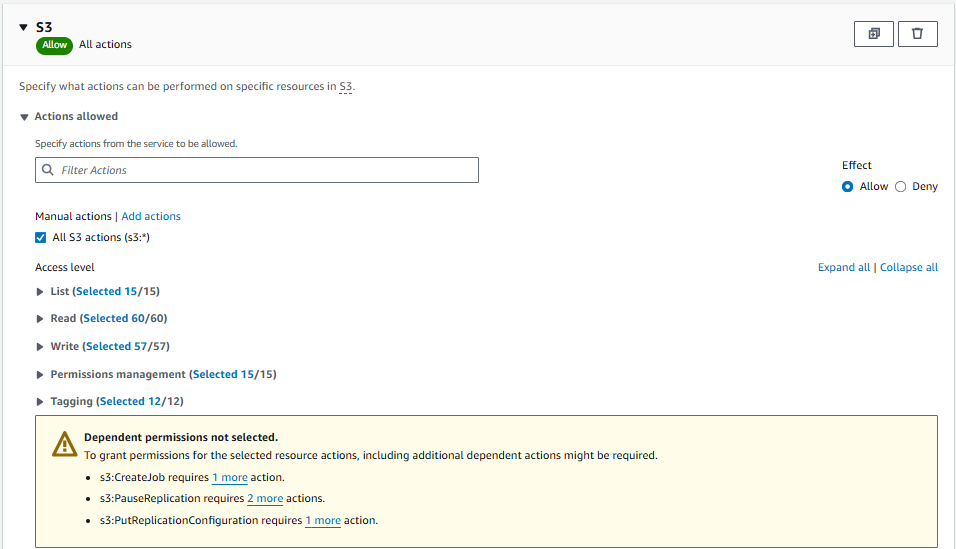Expand the Tagging access level

pos(40,401)
